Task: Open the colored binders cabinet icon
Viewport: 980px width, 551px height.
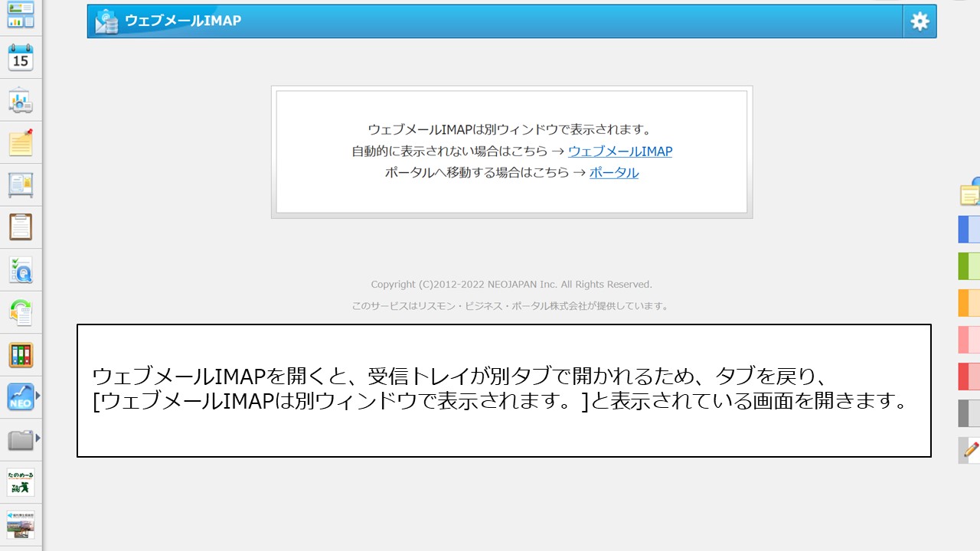Action: (x=21, y=355)
